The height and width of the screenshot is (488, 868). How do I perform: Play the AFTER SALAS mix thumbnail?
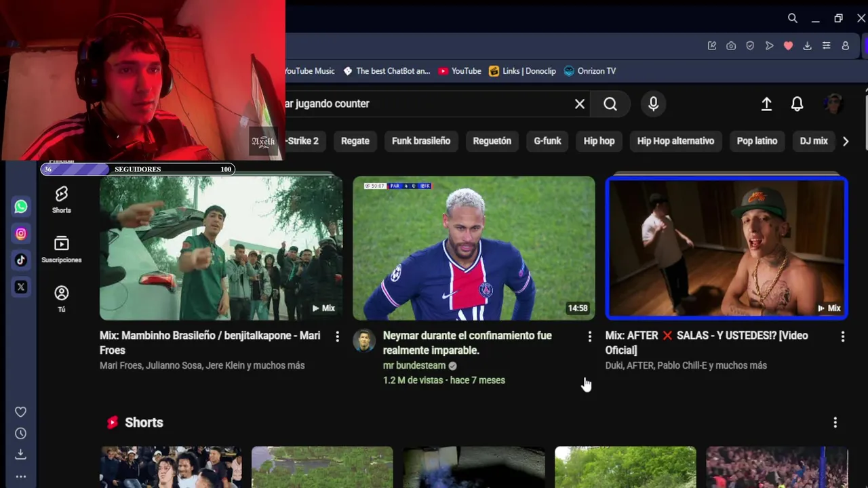726,248
